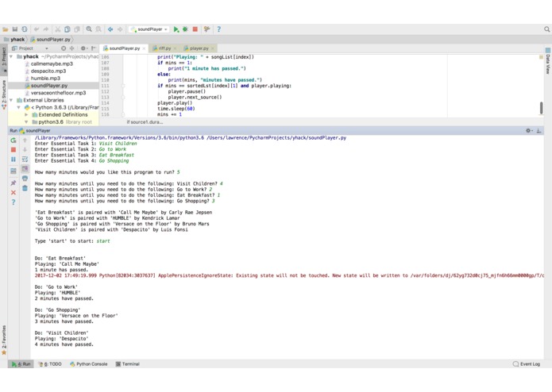This screenshot has width=552, height=392.
Task: Collapse External Libraries tree node
Action: (11, 100)
